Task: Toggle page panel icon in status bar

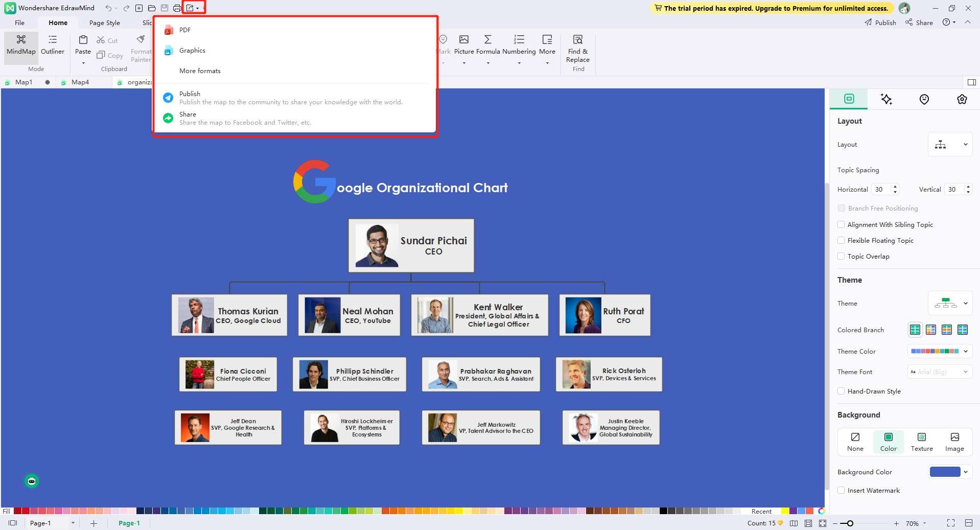Action: (13, 523)
